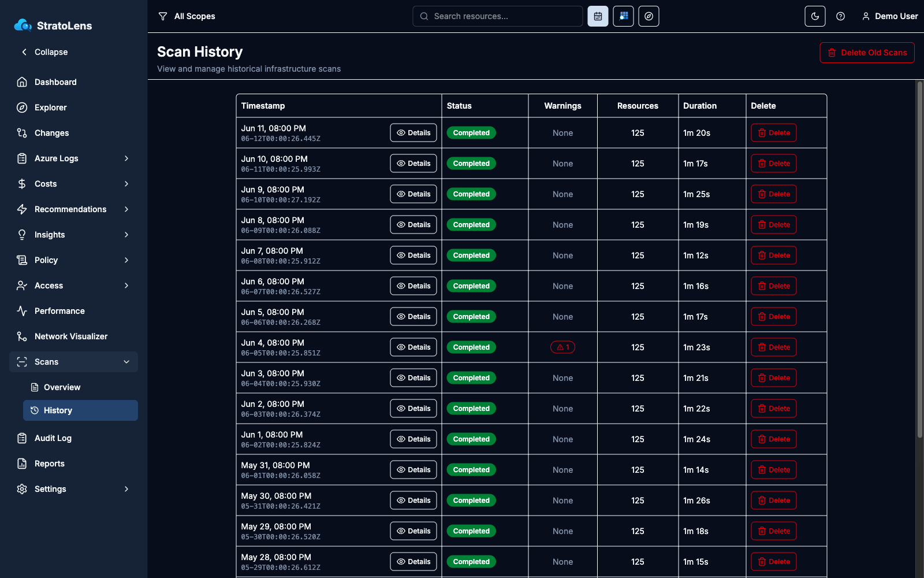The height and width of the screenshot is (578, 924).
Task: Open Details for the May 29 scan
Action: (x=413, y=531)
